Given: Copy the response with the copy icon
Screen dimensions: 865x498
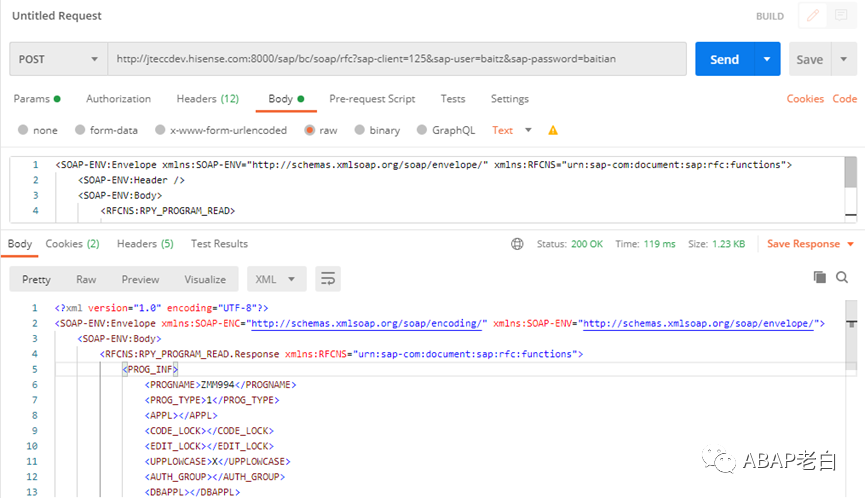Looking at the screenshot, I should 820,277.
